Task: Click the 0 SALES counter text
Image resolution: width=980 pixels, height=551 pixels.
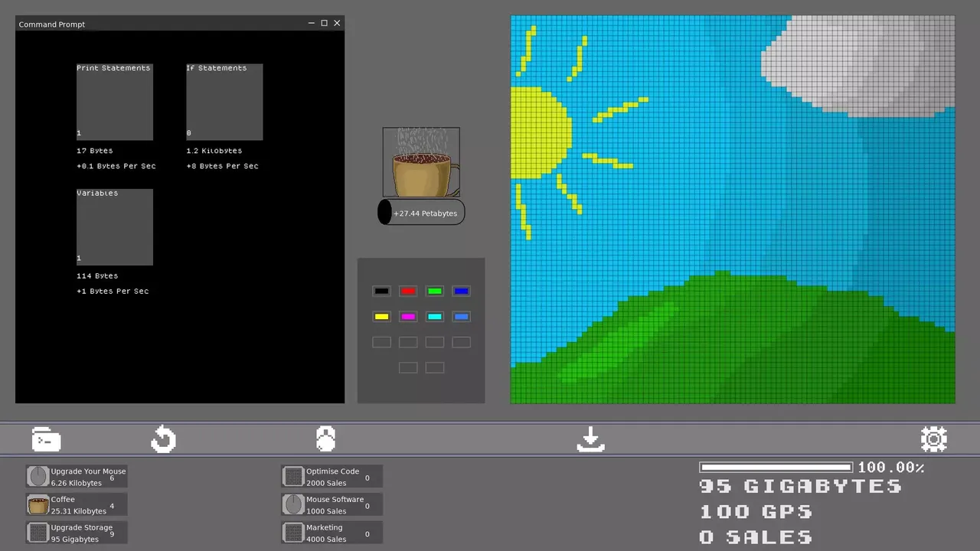Action: (x=756, y=536)
